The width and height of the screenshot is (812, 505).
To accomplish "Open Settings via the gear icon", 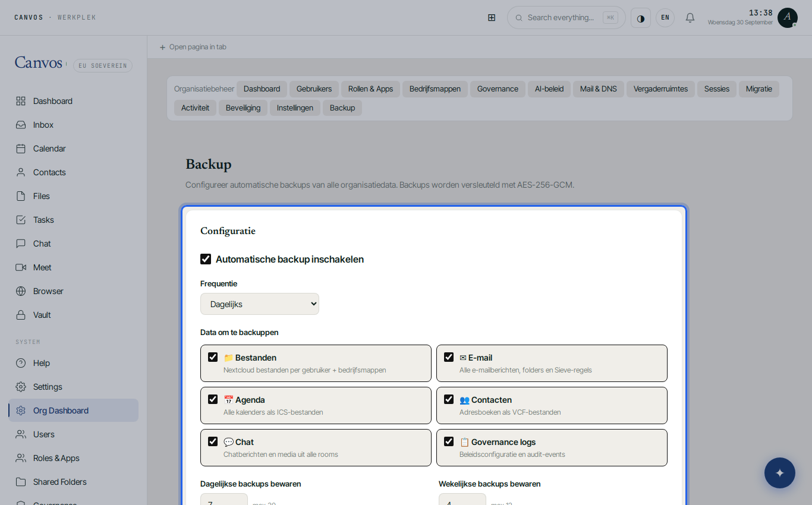I will pos(21,387).
